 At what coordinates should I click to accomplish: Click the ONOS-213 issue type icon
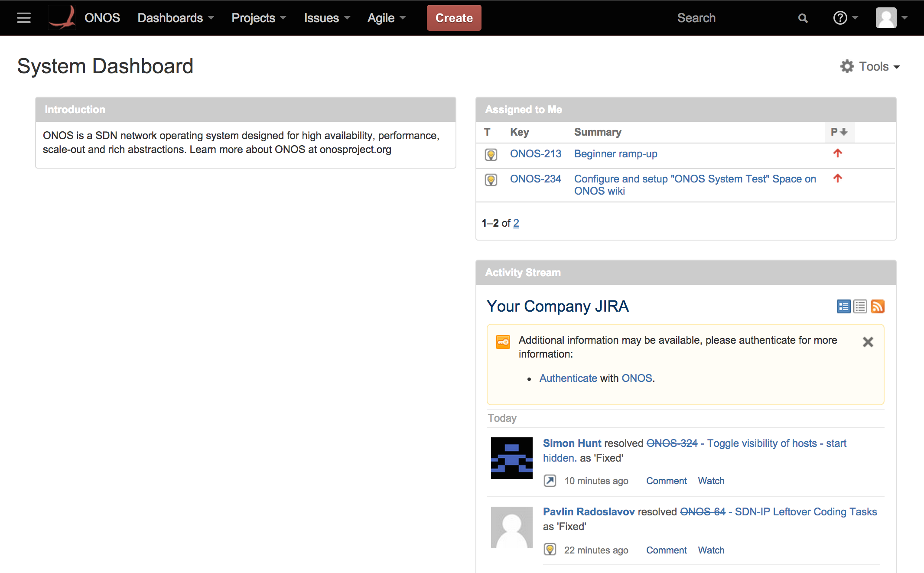491,154
